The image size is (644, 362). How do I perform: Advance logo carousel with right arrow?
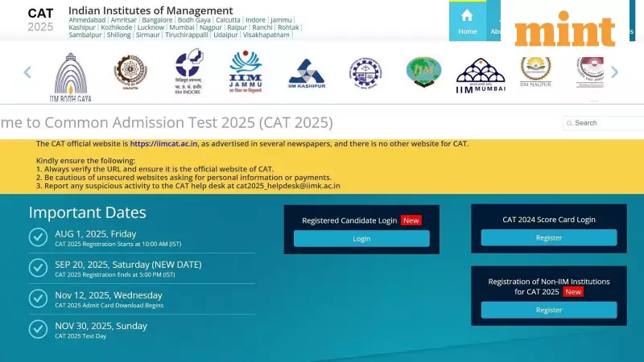614,72
